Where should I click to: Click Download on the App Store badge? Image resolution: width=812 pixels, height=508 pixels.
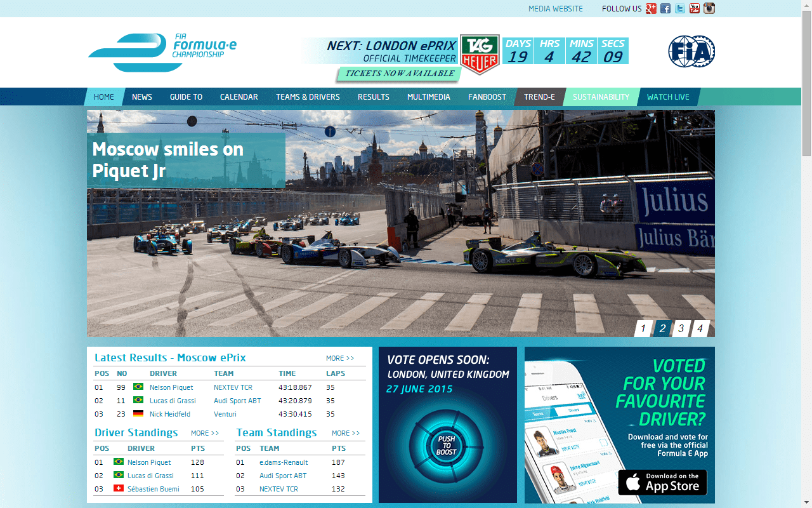click(x=662, y=483)
